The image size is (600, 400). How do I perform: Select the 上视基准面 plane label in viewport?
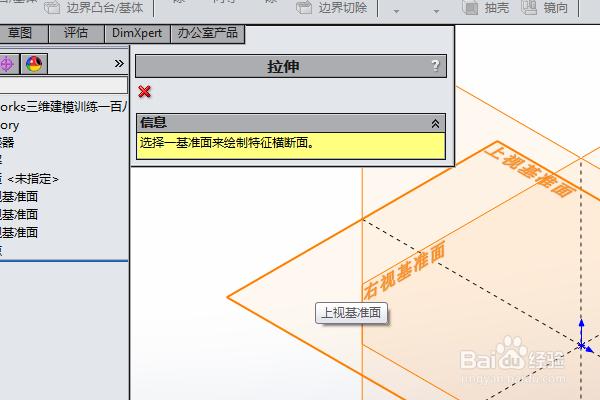[530, 170]
